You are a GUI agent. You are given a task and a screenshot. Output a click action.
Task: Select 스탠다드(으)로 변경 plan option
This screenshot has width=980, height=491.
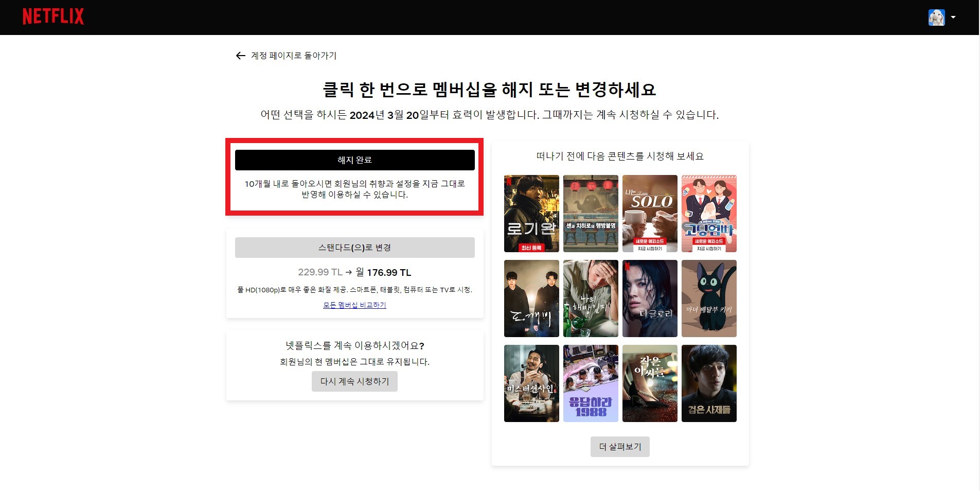coord(354,247)
